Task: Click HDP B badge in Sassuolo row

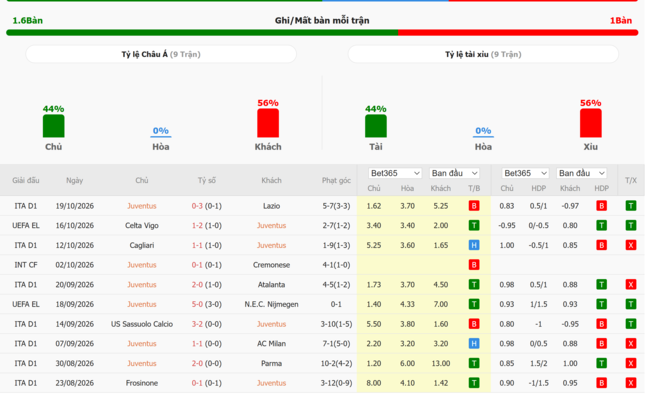Action: click(601, 324)
